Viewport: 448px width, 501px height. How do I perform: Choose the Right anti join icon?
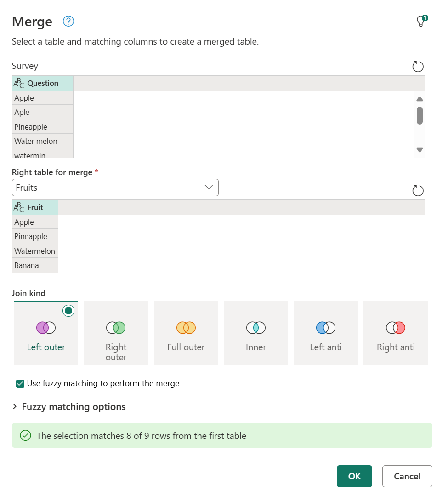396,328
